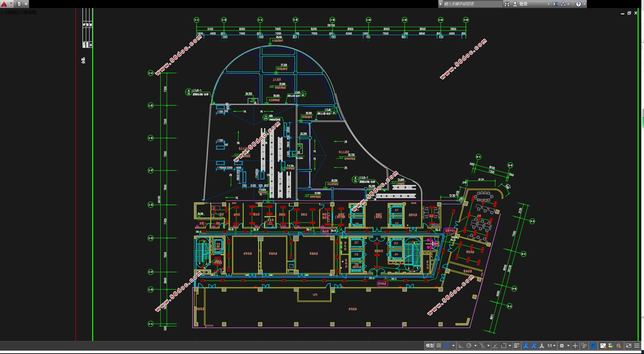The width and height of the screenshot is (644, 354).
Task: Open the Help question mark icon
Action: pyautogui.click(x=579, y=4)
